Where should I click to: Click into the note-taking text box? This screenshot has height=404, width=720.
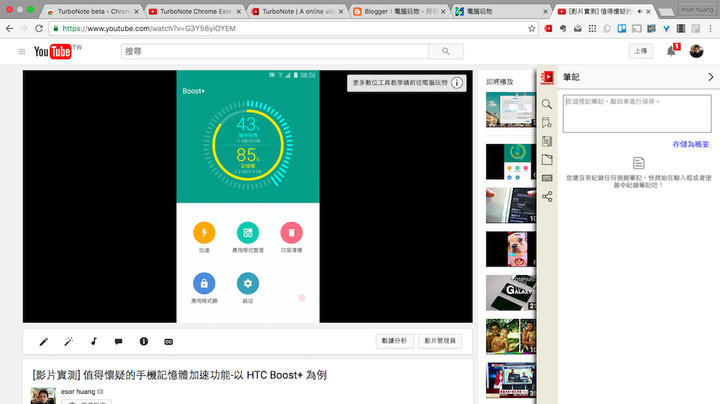(x=637, y=114)
